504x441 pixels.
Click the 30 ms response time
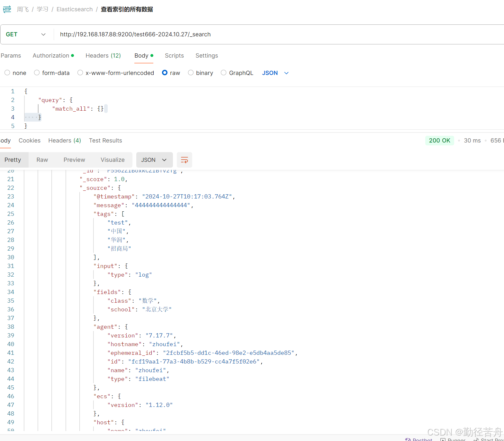(x=472, y=141)
